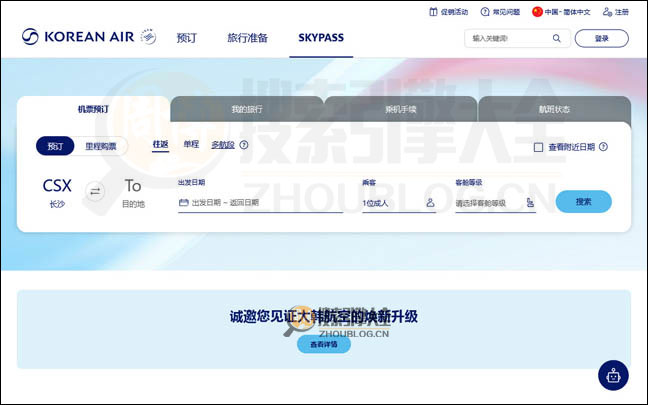The image size is (648, 405).
Task: Click the Korean Air logo
Action: (x=78, y=37)
